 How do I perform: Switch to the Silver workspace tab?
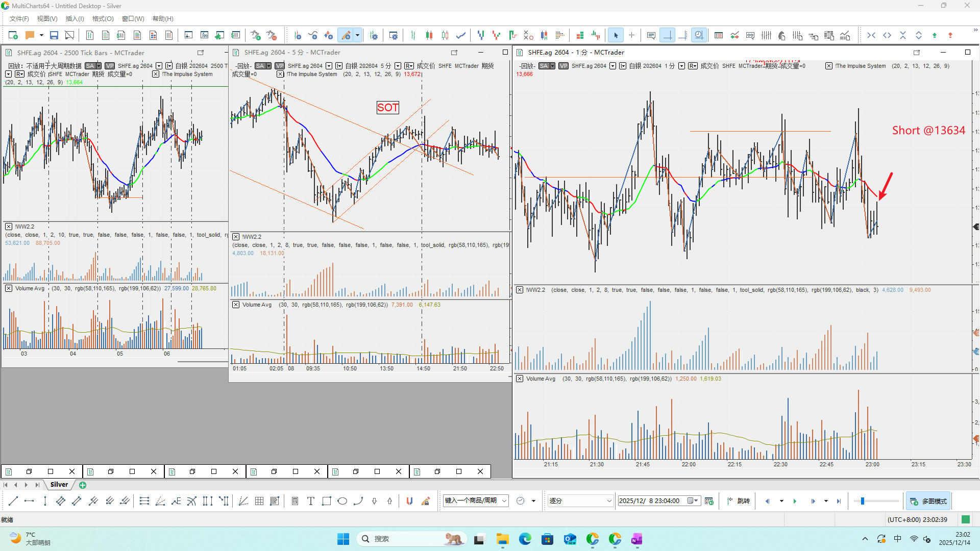(59, 485)
